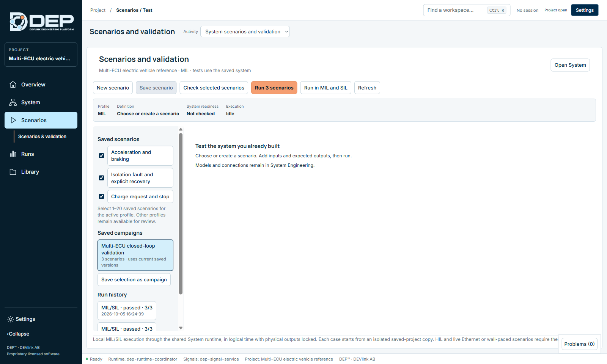
Task: Click the saved scenarios panel scrollbar
Action: pyautogui.click(x=181, y=213)
